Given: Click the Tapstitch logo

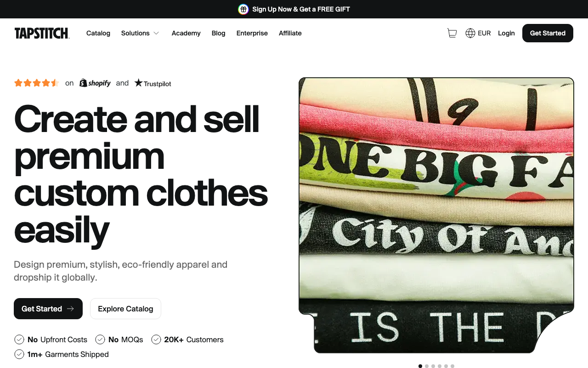Looking at the screenshot, I should (x=42, y=33).
